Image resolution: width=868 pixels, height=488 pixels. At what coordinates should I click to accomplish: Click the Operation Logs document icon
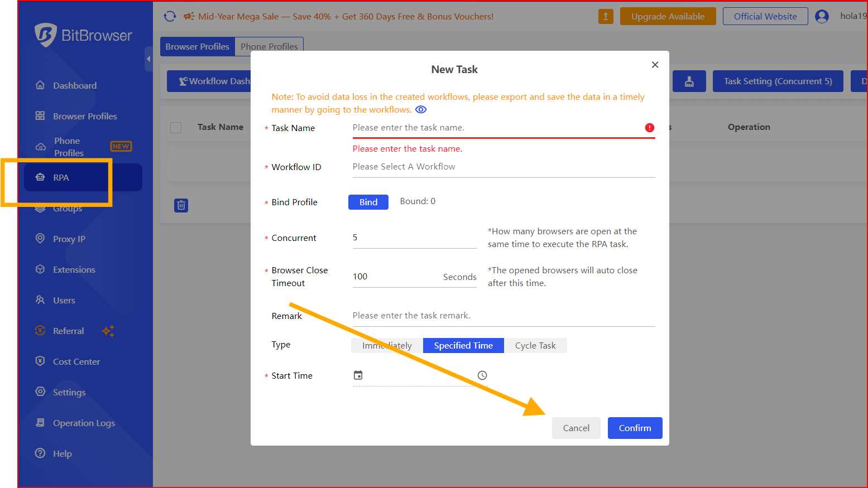[x=40, y=422]
